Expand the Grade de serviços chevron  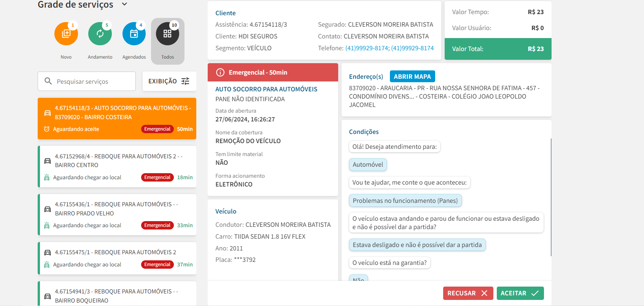point(124,5)
